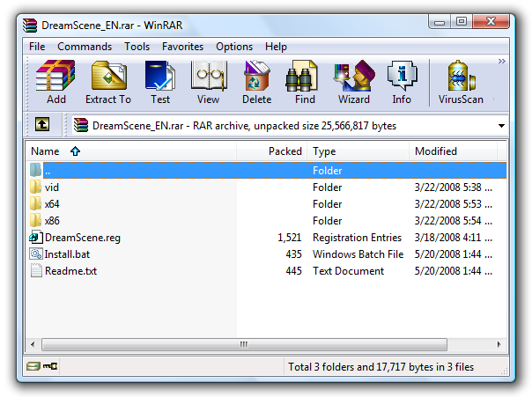Click the parent folder icon in list
This screenshot has height=397, width=532.
click(35, 170)
